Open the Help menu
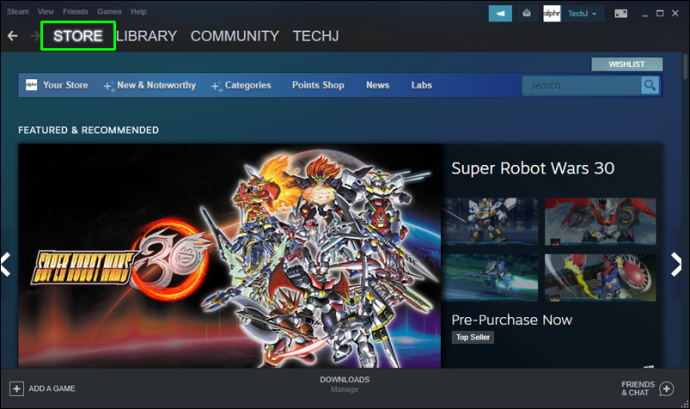 (x=138, y=11)
